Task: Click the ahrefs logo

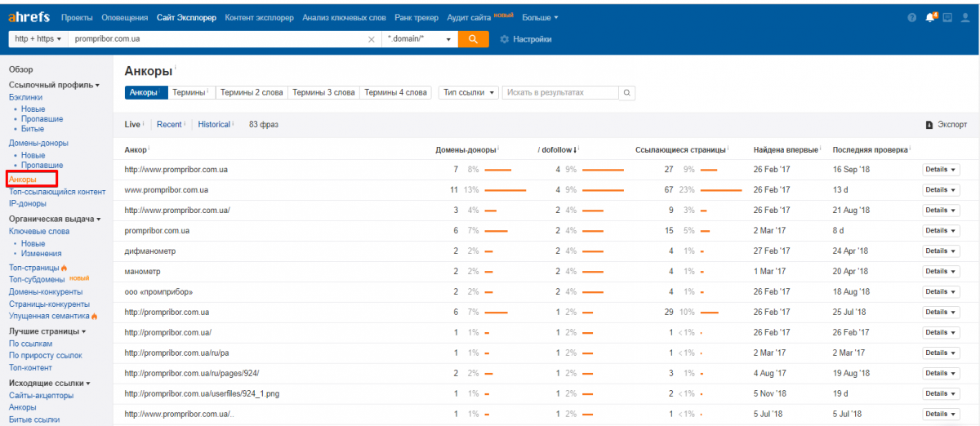Action: click(29, 17)
